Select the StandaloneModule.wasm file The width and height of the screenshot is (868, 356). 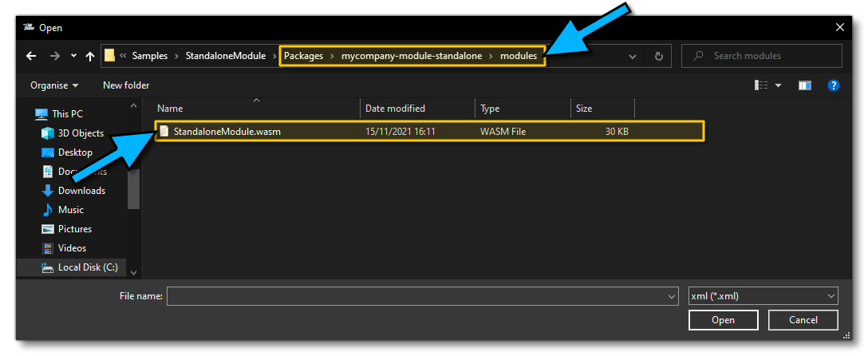tap(429, 132)
